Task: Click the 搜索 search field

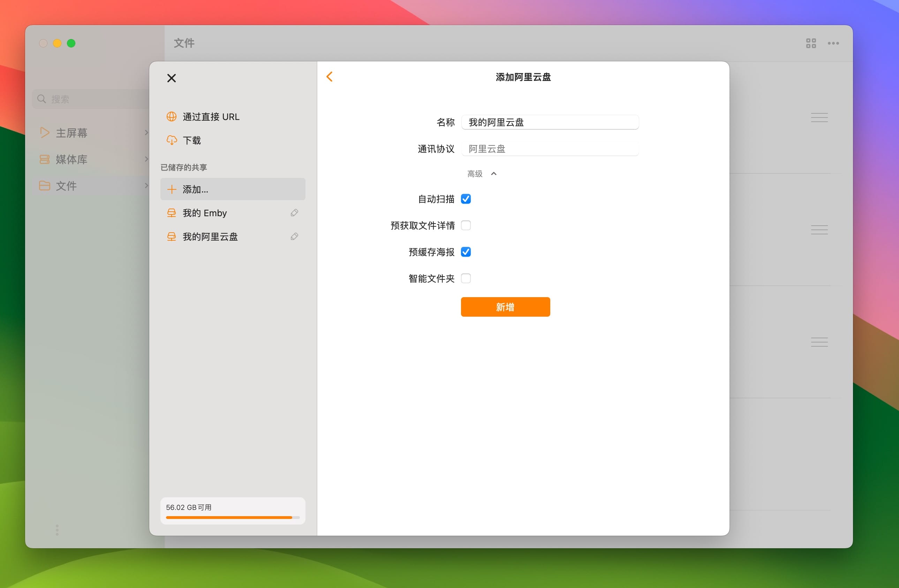Action: click(x=91, y=99)
